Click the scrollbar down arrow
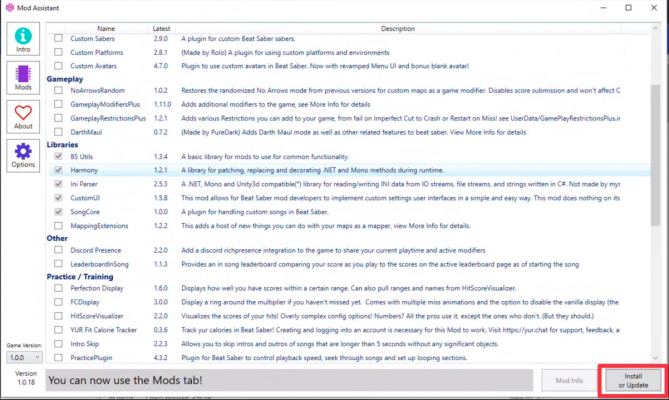The width and height of the screenshot is (669, 400). tap(655, 358)
